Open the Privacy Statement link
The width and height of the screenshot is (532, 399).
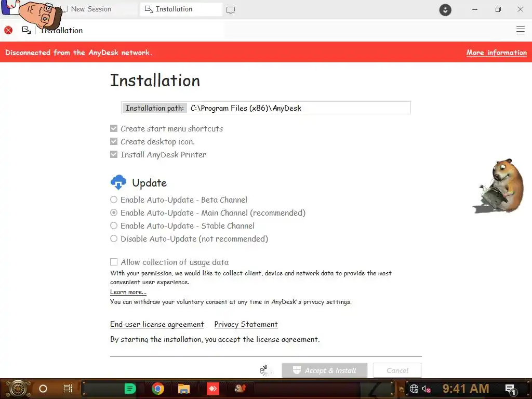[x=246, y=324]
